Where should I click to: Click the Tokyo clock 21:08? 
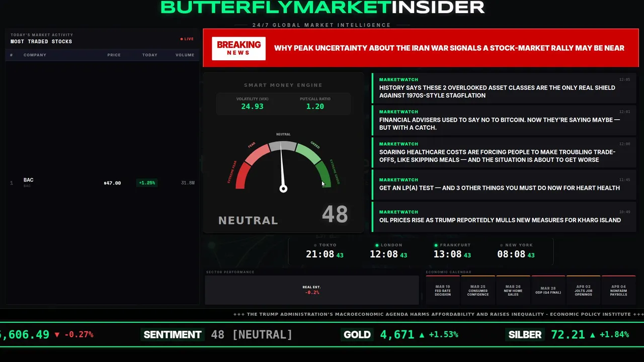point(320,254)
